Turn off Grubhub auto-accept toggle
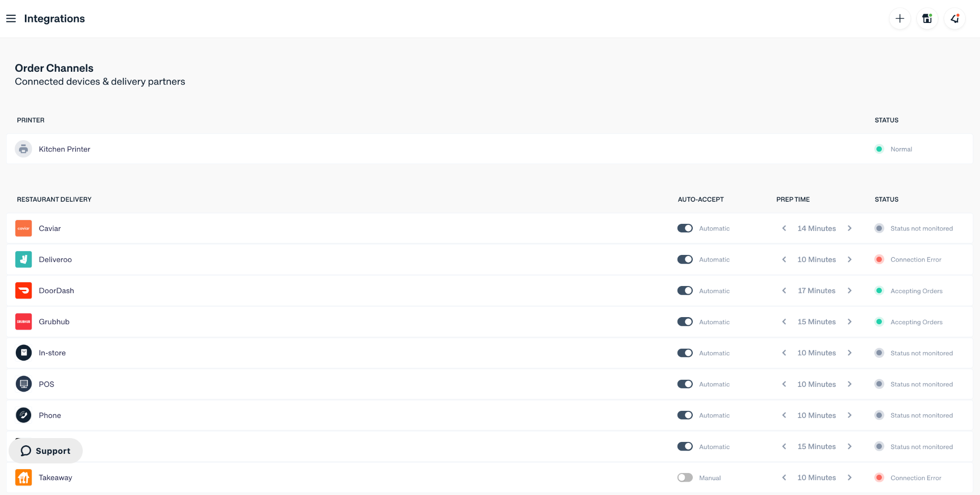The height and width of the screenshot is (495, 980). pyautogui.click(x=685, y=322)
